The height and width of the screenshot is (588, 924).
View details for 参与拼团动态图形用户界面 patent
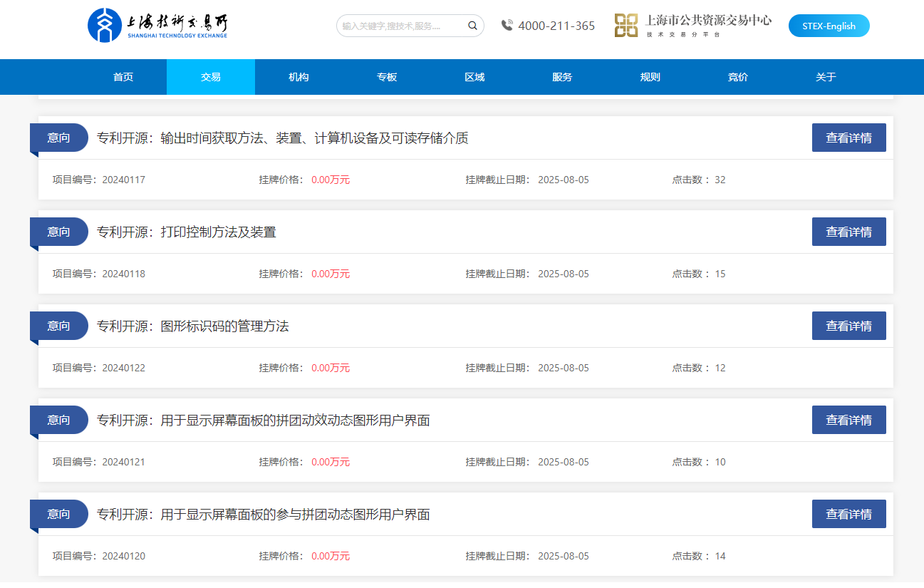pos(848,514)
